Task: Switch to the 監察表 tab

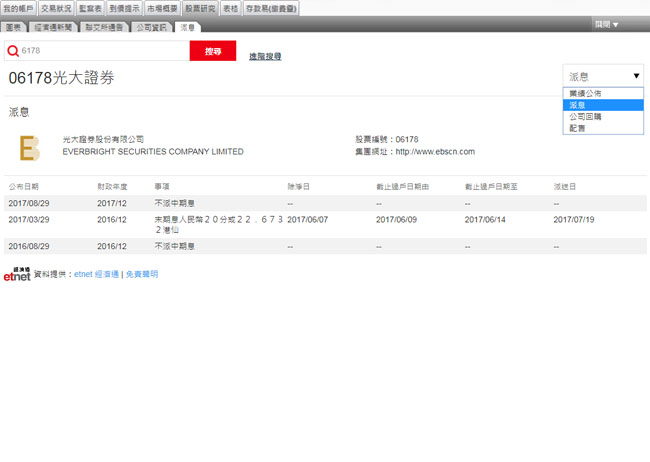Action: (x=90, y=8)
